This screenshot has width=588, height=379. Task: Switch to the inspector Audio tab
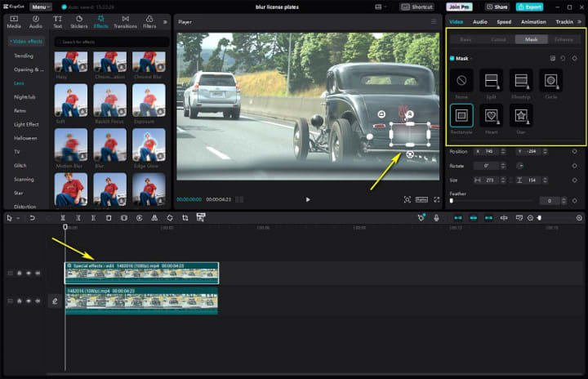pos(479,22)
